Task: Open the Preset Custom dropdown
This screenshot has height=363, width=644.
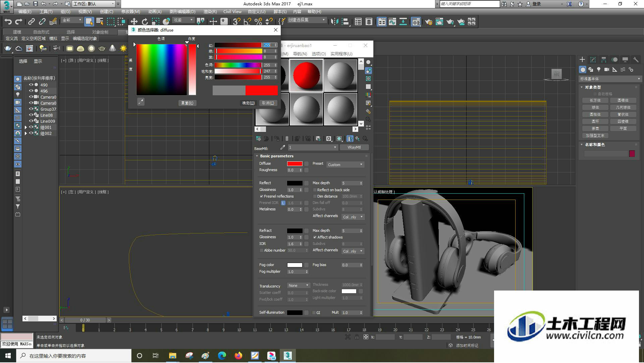Action: click(345, 165)
